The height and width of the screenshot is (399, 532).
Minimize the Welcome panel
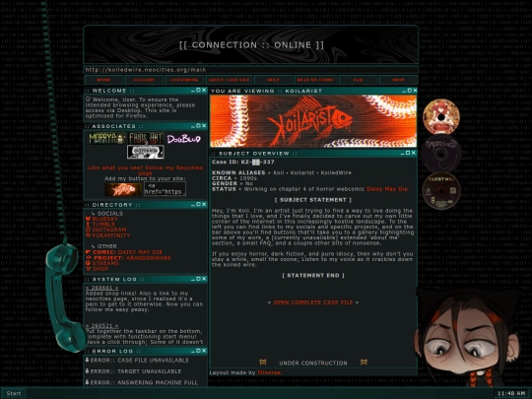(193, 91)
